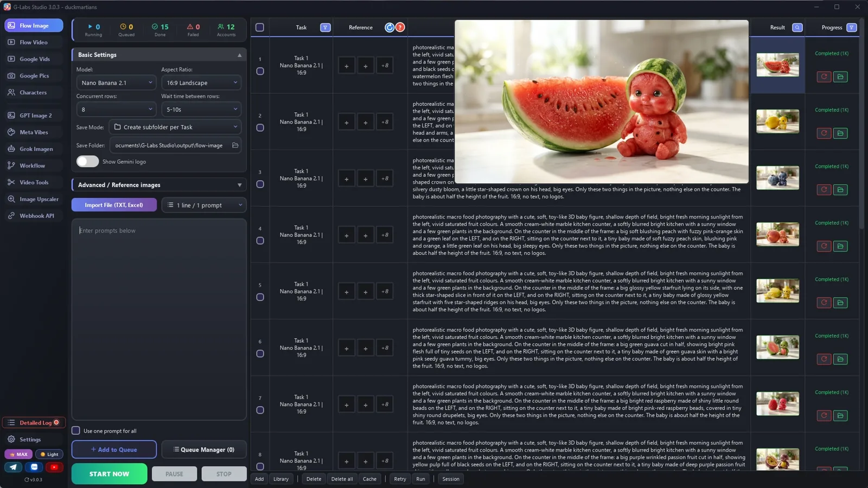Click Import File (TXT, Excel)
Screen dimensions: 868x488
114,205
